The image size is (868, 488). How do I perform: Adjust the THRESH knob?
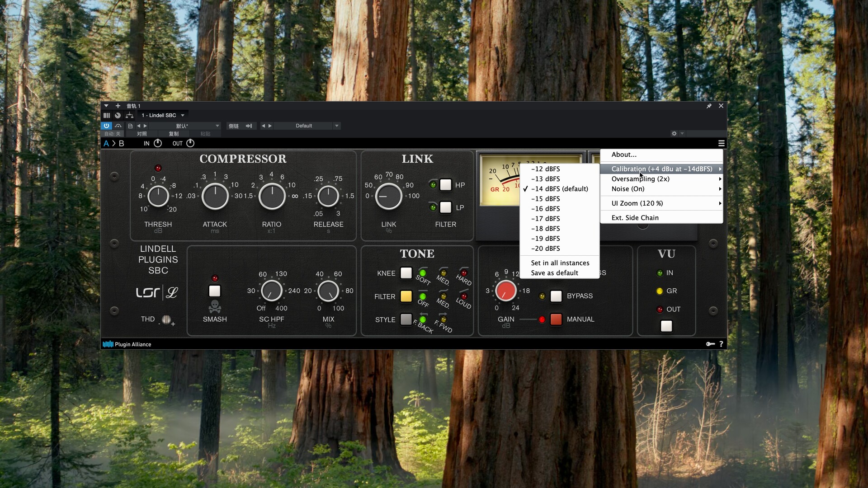pyautogui.click(x=158, y=196)
